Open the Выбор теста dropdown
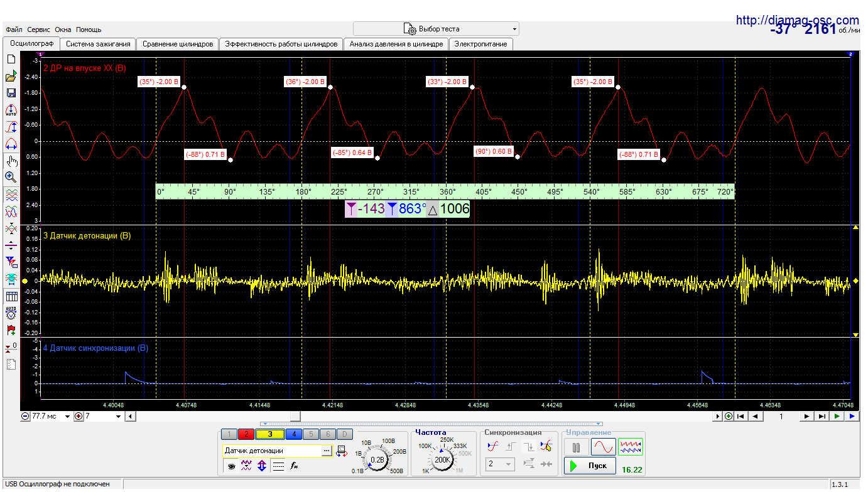The width and height of the screenshot is (868, 492). [436, 29]
